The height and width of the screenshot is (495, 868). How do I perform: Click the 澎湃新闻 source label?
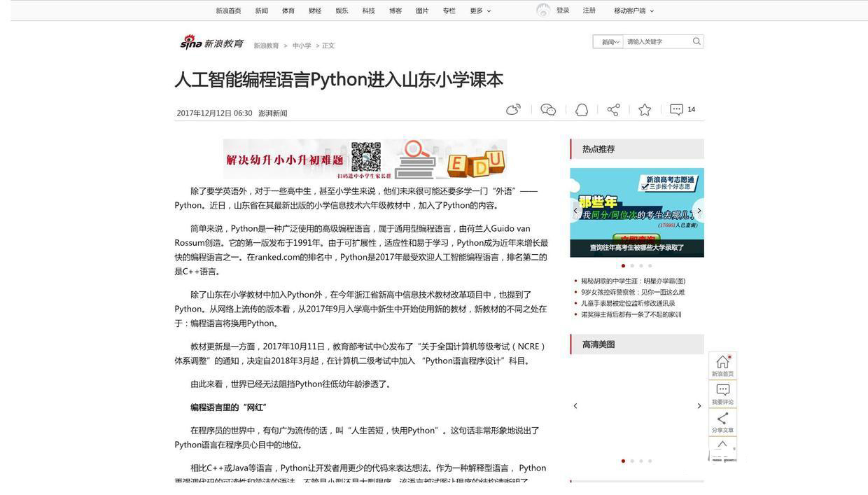(272, 113)
